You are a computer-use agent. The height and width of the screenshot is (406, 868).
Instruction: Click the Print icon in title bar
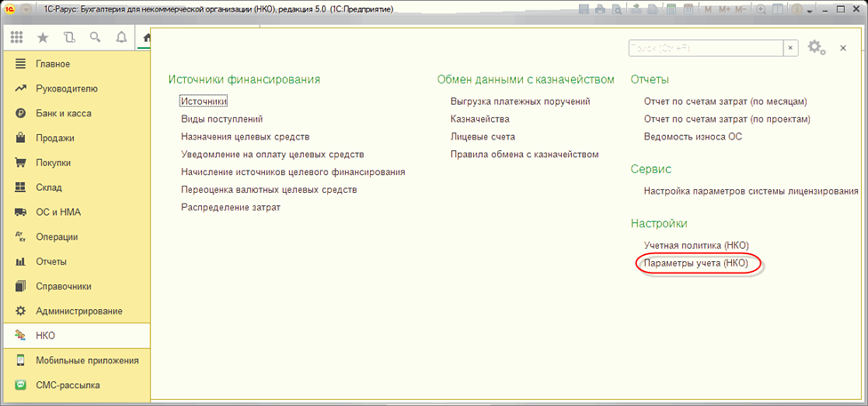600,10
